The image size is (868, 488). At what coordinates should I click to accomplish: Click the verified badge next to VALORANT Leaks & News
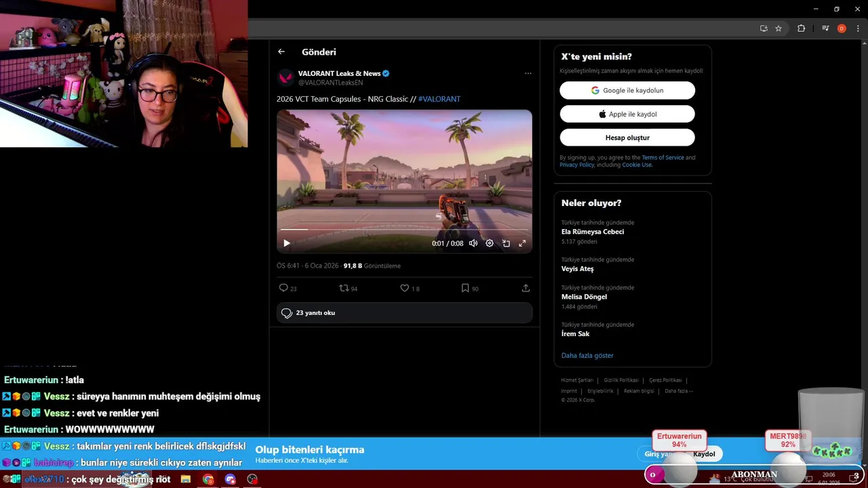386,73
